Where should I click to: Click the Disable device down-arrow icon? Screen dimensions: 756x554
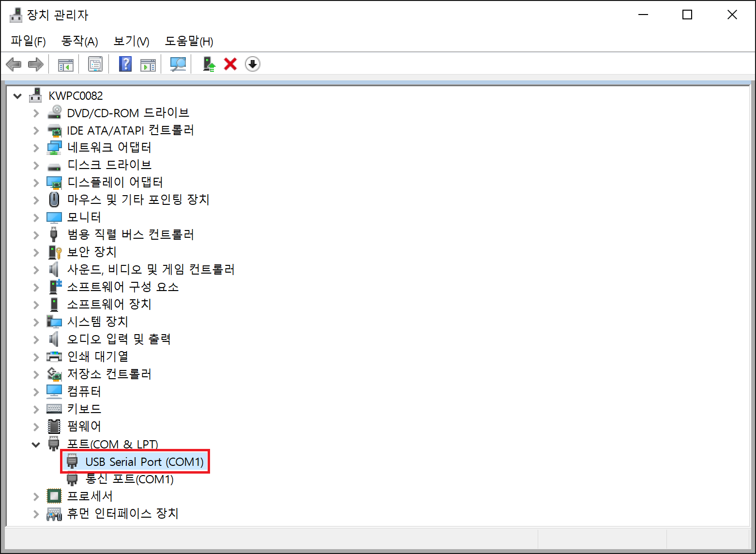tap(253, 64)
